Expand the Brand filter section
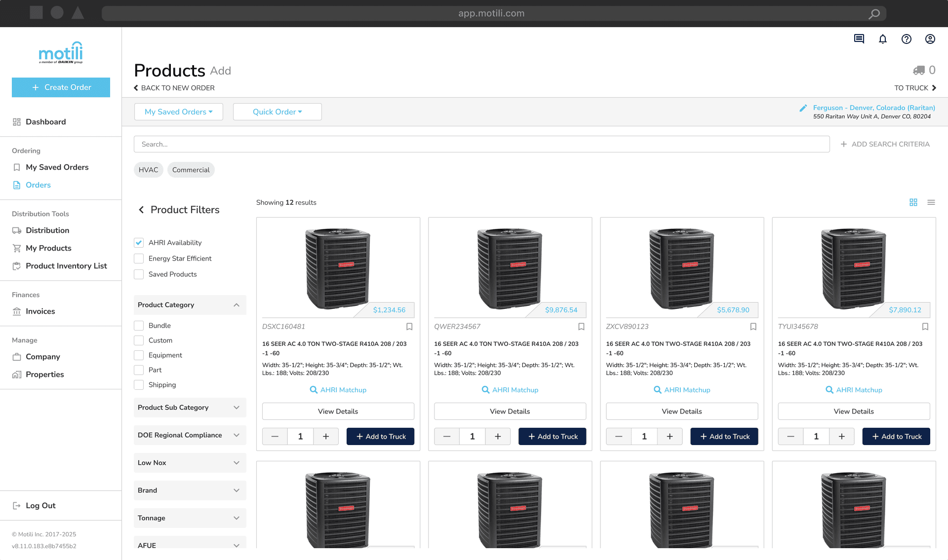This screenshot has width=948, height=560. click(x=190, y=490)
